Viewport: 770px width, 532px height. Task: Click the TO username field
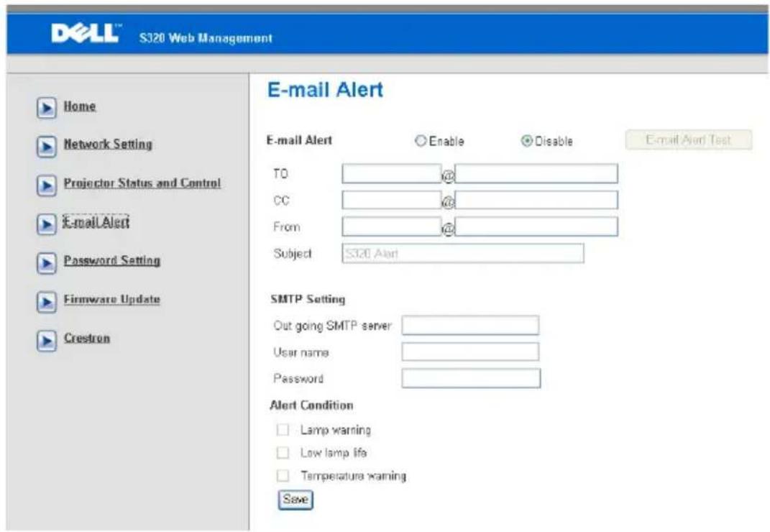pyautogui.click(x=392, y=173)
